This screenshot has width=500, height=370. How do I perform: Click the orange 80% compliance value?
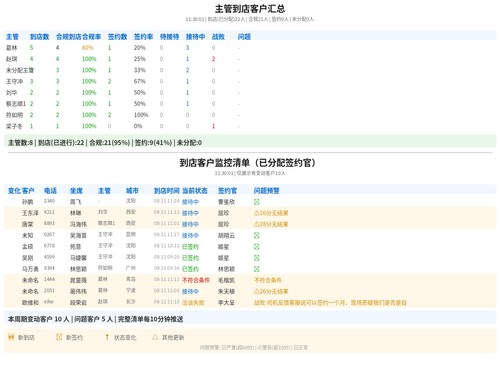tap(88, 48)
